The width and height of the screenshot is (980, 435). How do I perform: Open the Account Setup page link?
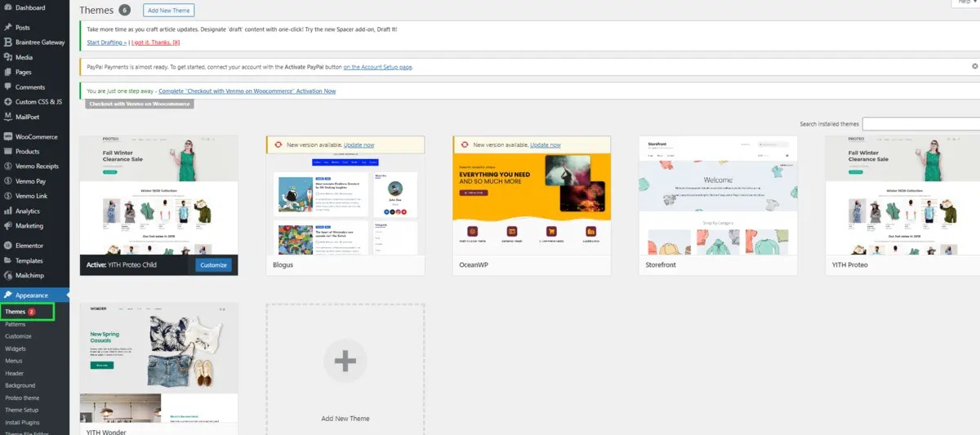coord(377,67)
